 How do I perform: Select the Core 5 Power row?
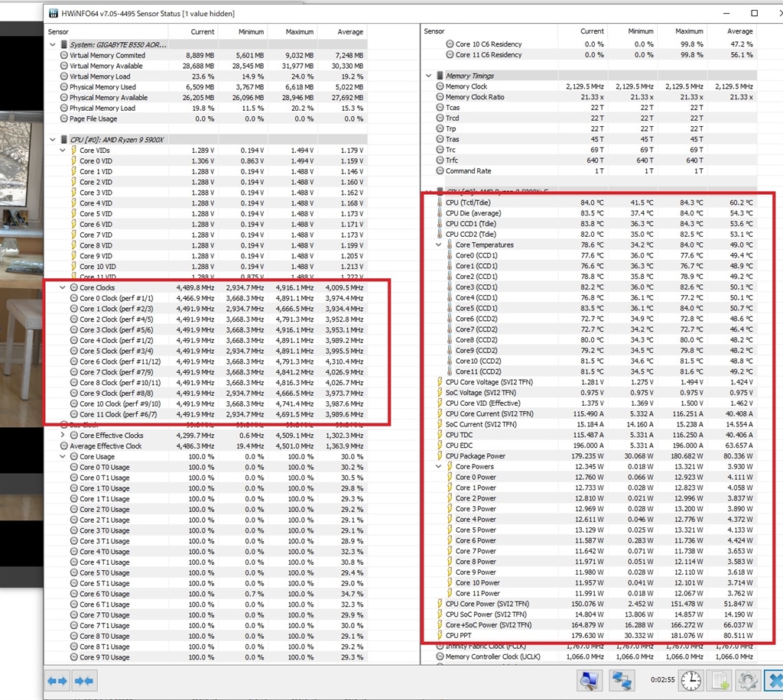click(590, 530)
